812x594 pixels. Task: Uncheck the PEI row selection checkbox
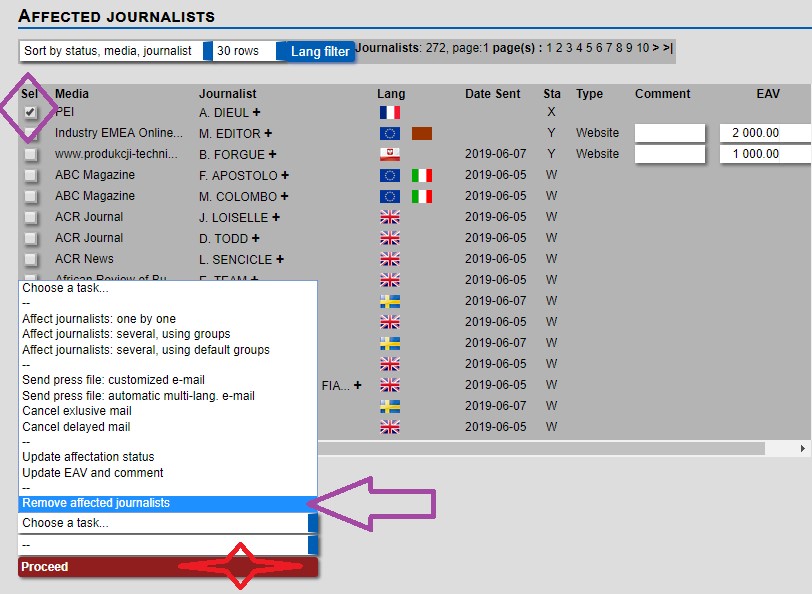31,112
